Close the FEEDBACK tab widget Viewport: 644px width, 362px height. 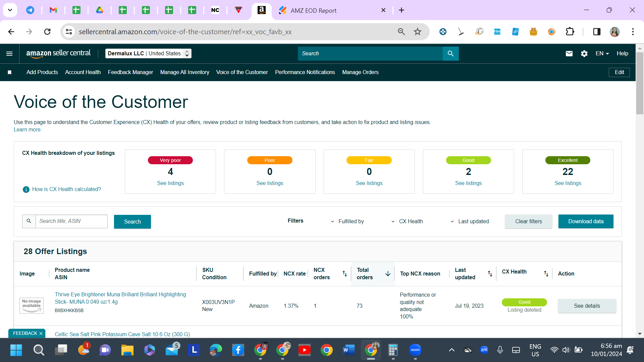click(41, 334)
